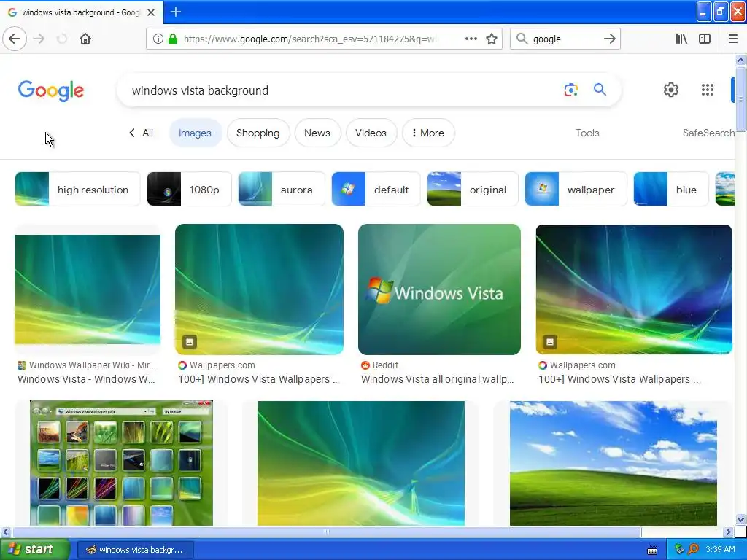Viewport: 747px width, 560px height.
Task: Filter results by 1080p chip
Action: (x=189, y=189)
